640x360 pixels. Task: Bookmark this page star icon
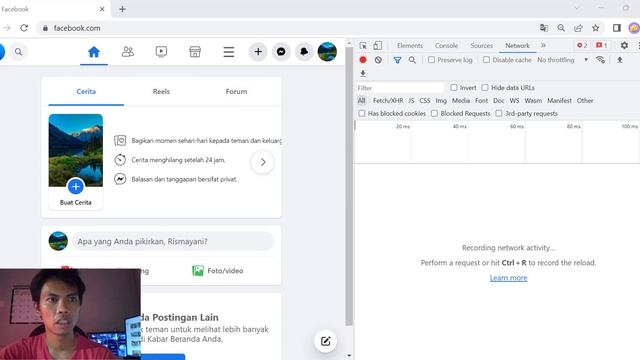pyautogui.click(x=596, y=28)
